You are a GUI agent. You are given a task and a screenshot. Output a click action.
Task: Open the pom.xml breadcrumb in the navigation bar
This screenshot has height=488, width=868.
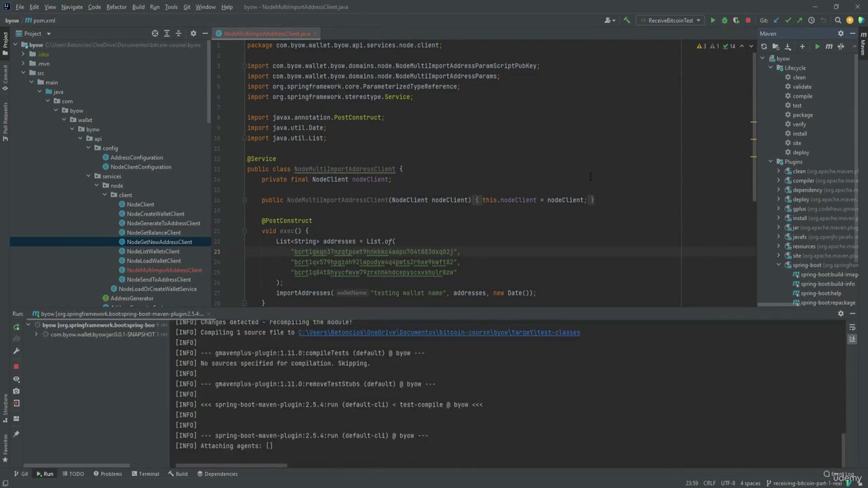pyautogui.click(x=41, y=20)
